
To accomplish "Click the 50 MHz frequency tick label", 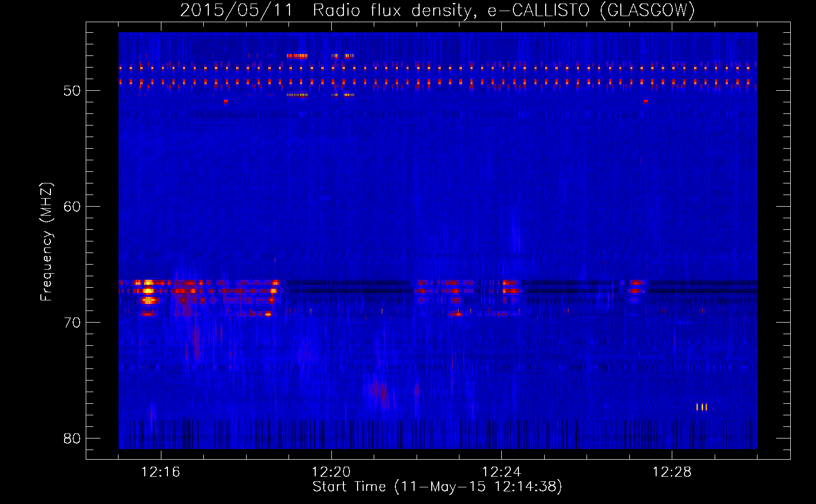I will [x=72, y=91].
